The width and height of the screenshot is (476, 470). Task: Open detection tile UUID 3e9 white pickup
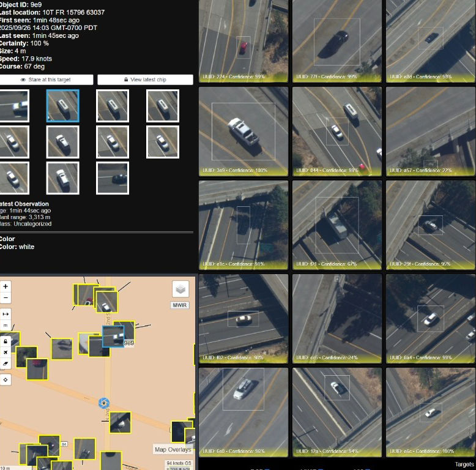244,132
